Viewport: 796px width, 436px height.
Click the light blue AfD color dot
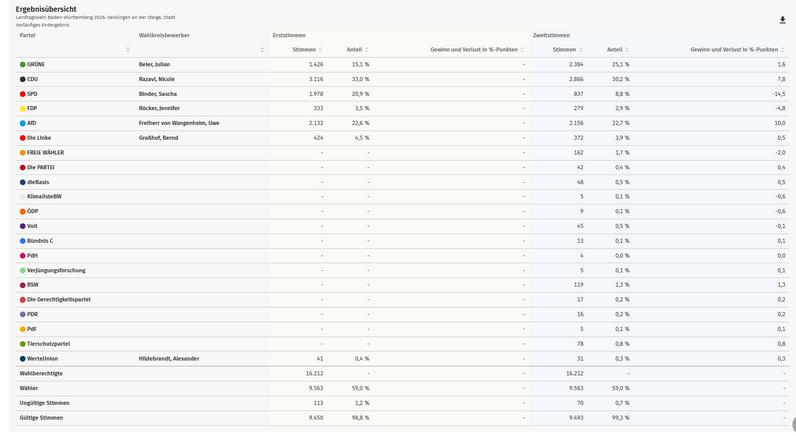tap(23, 123)
